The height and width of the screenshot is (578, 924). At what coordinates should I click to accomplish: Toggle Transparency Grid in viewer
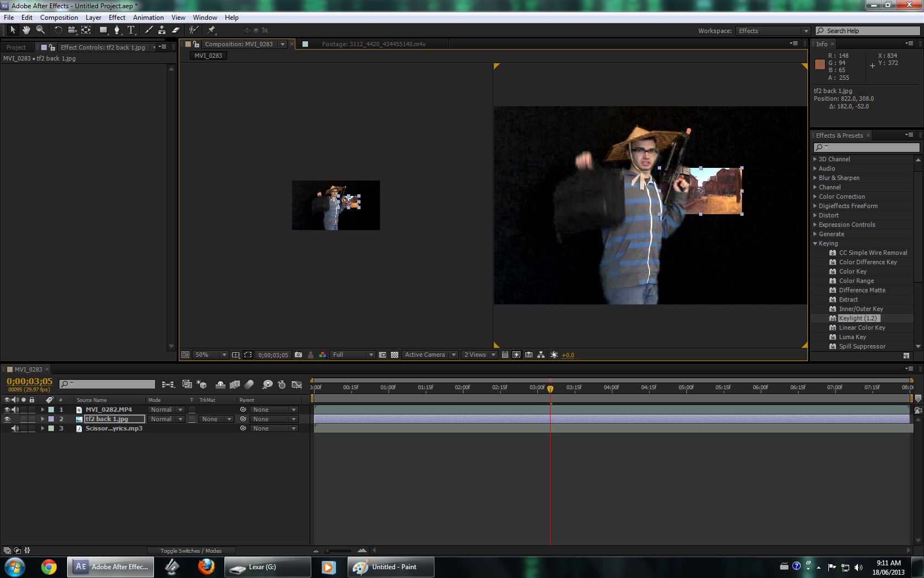point(394,355)
